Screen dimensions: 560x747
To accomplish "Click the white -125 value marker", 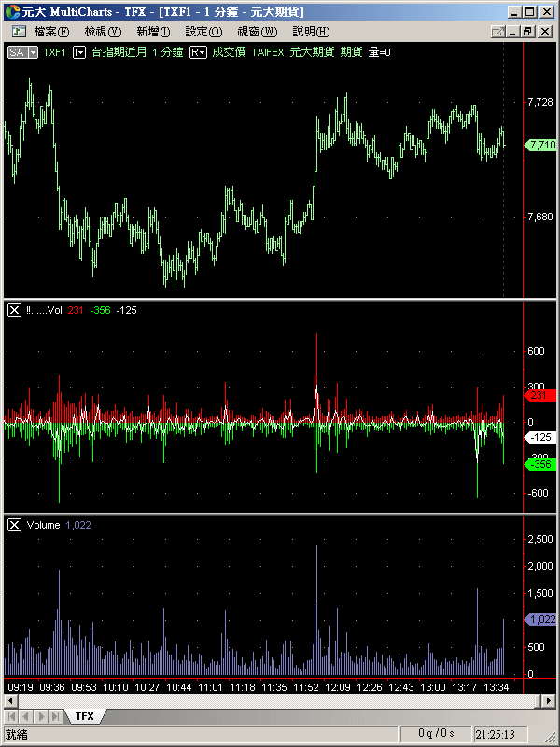I will coord(540,437).
